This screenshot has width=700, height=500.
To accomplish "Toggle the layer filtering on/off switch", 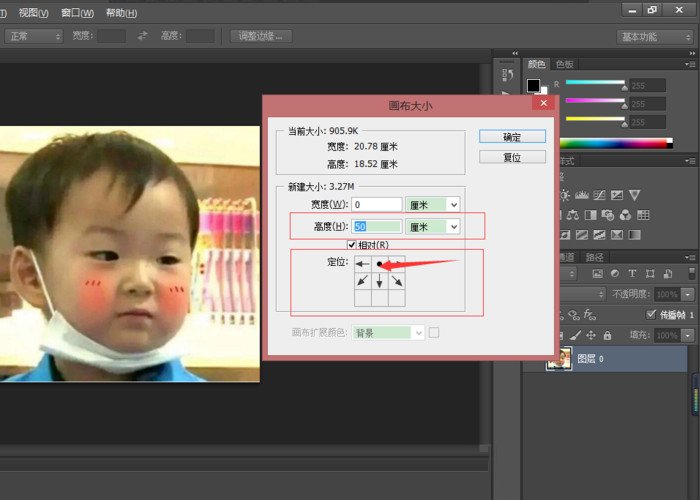I will pos(692,273).
